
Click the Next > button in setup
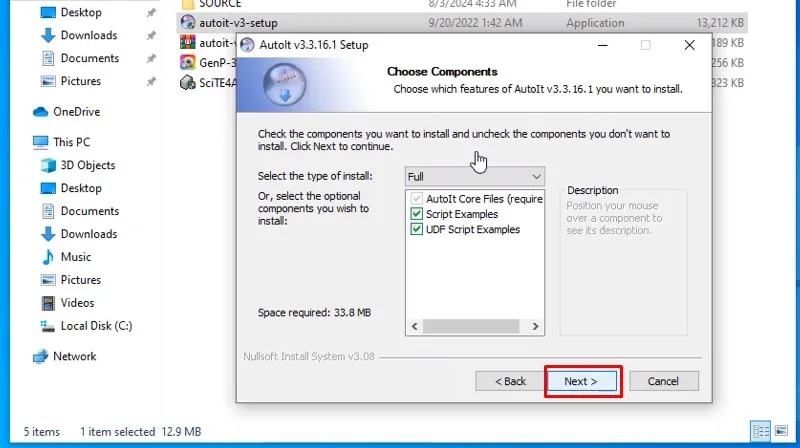pyautogui.click(x=582, y=381)
